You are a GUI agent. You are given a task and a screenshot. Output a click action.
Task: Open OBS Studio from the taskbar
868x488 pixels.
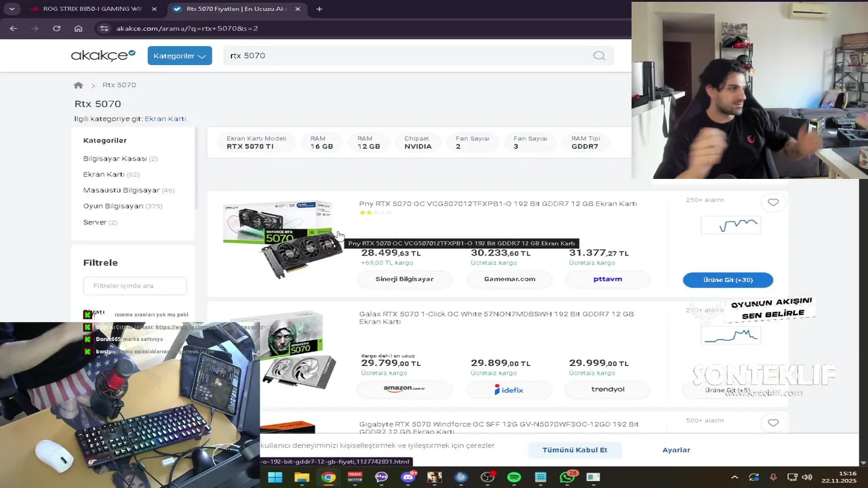tap(488, 477)
